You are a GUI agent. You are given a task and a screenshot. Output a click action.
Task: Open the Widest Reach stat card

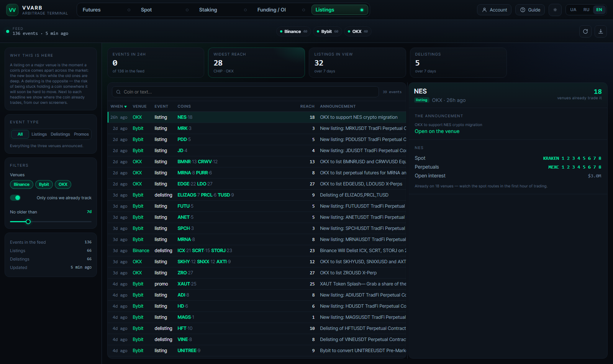256,63
